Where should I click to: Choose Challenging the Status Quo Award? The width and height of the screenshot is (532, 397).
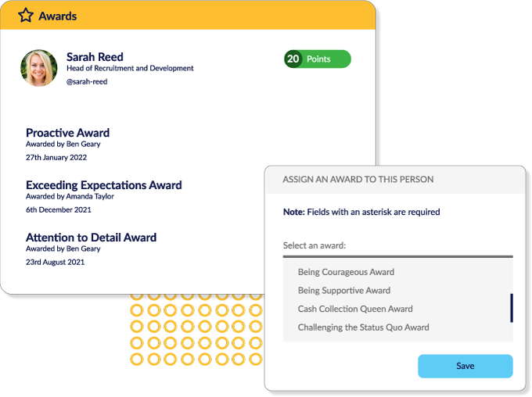pyautogui.click(x=363, y=327)
